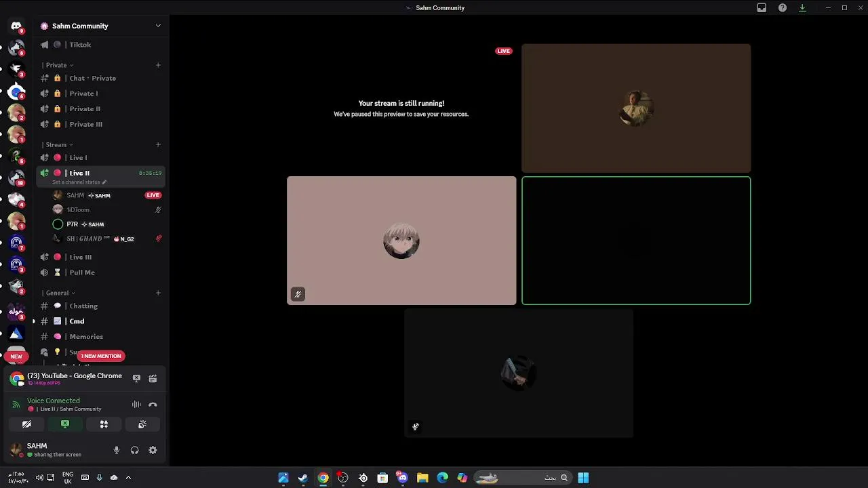Set a channel status link
This screenshot has width=868, height=488.
(x=79, y=182)
